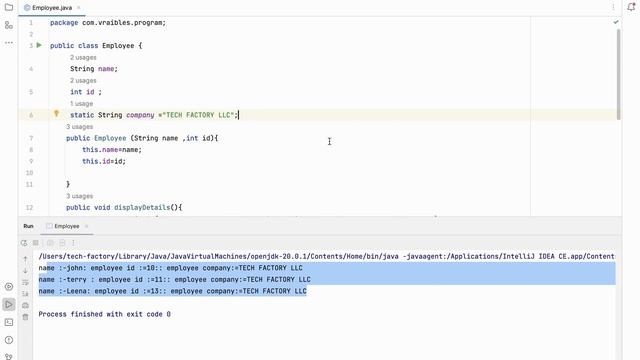Click the 2 usages hint above name field

(x=83, y=58)
